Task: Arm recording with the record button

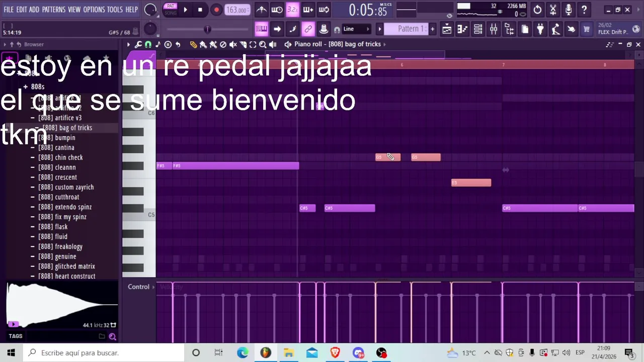Action: pos(216,10)
